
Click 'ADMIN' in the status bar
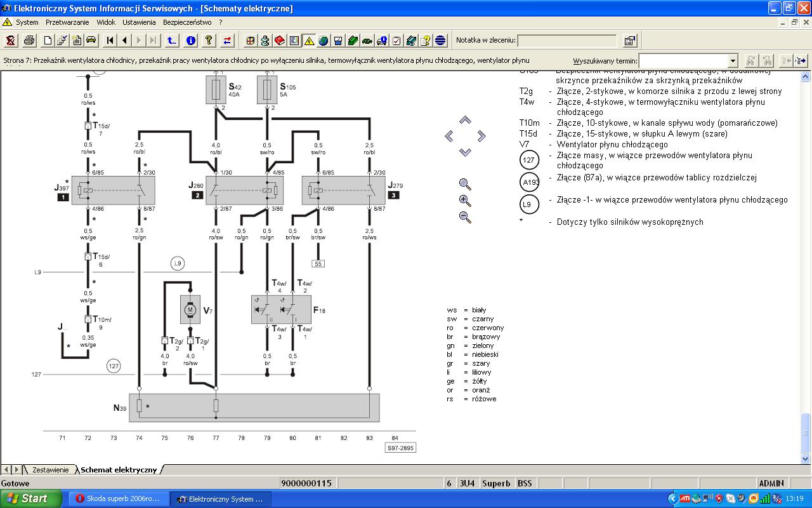[x=772, y=483]
